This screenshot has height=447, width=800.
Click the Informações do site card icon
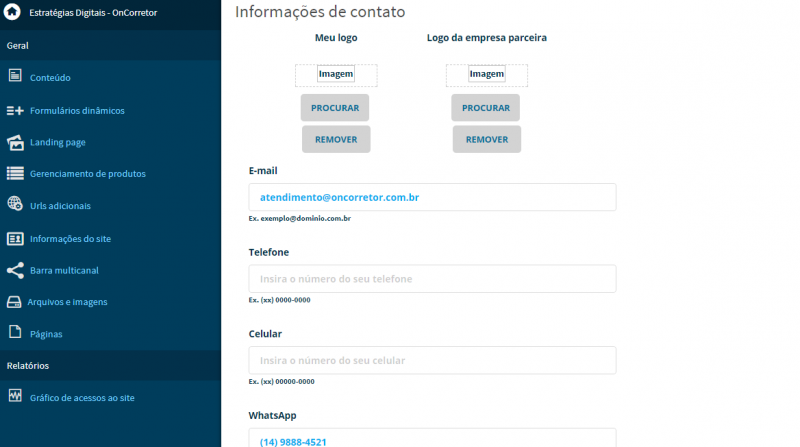tap(15, 238)
